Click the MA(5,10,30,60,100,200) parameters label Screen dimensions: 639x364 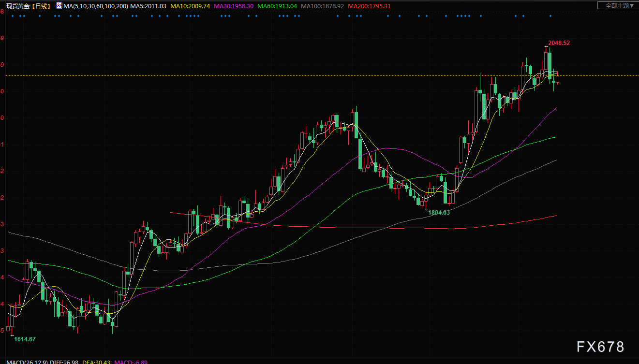96,6
